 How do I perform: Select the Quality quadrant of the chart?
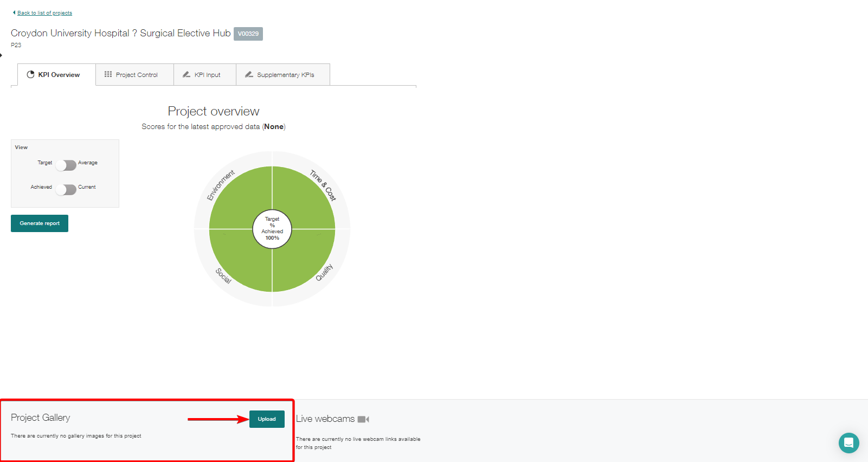(x=304, y=260)
